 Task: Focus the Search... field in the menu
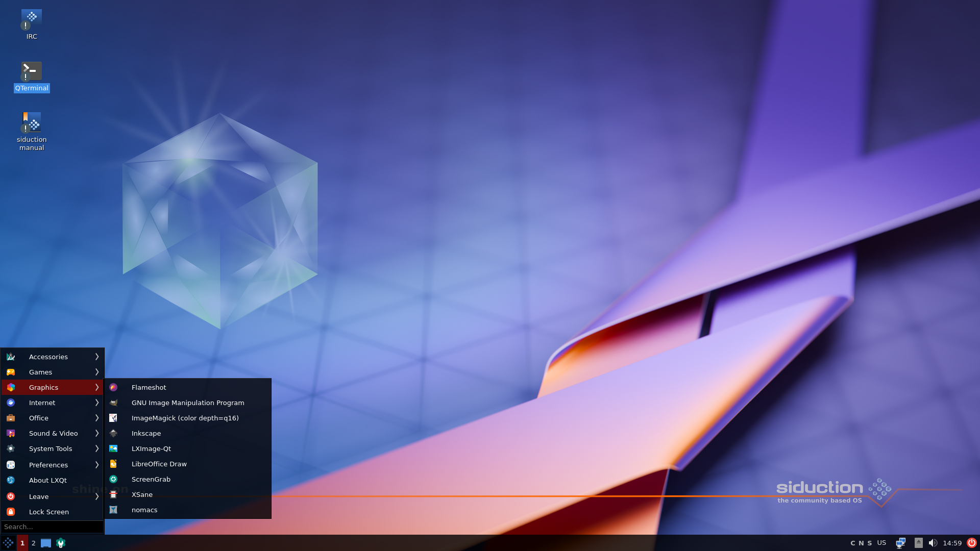coord(52,527)
